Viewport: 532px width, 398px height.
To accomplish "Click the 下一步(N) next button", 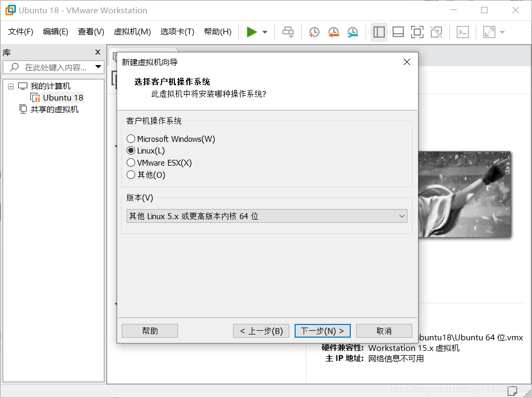I will pos(322,331).
